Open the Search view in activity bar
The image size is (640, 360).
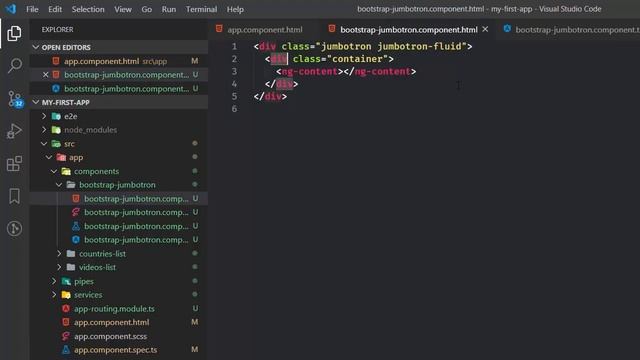coord(14,65)
